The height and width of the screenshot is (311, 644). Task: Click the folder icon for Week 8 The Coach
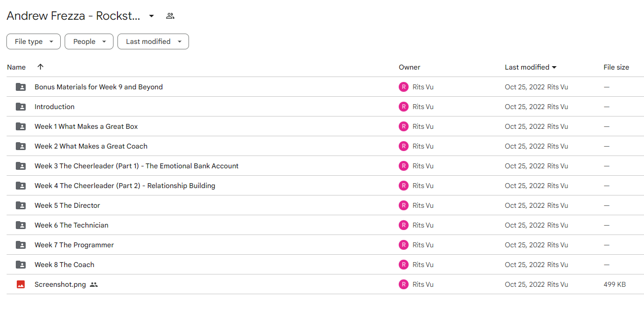click(21, 265)
